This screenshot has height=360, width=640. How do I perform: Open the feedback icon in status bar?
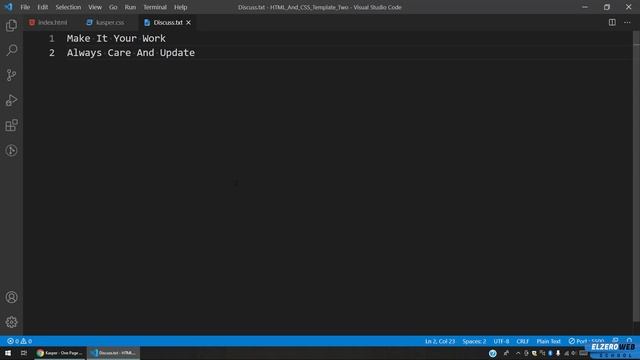point(615,341)
